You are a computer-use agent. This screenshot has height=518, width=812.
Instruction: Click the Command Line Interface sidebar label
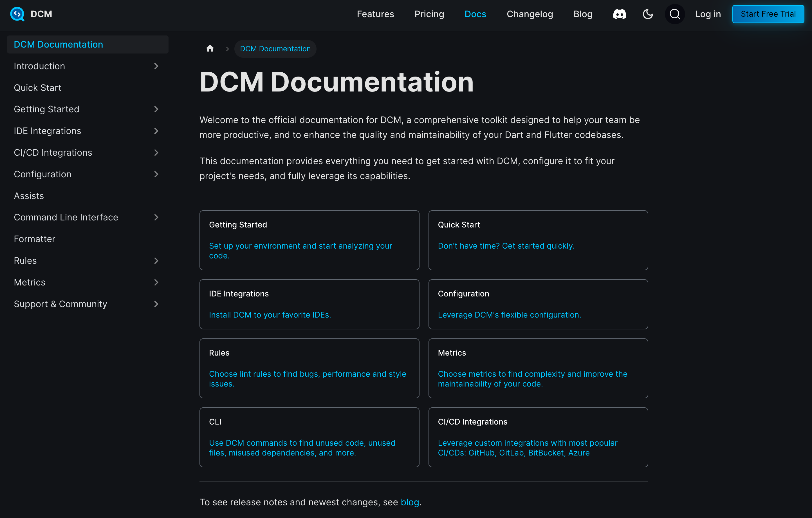66,217
